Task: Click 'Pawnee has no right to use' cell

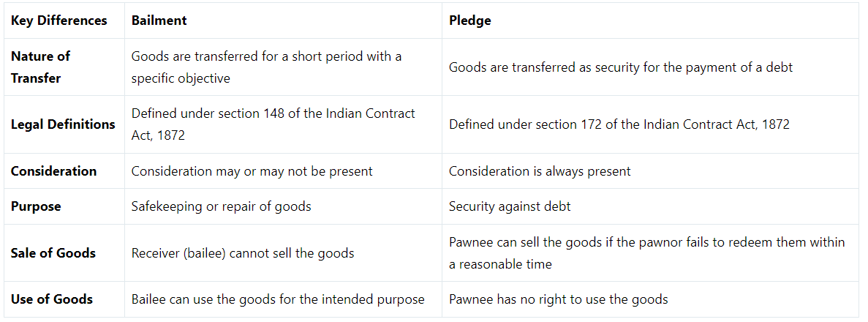Action: tap(558, 299)
